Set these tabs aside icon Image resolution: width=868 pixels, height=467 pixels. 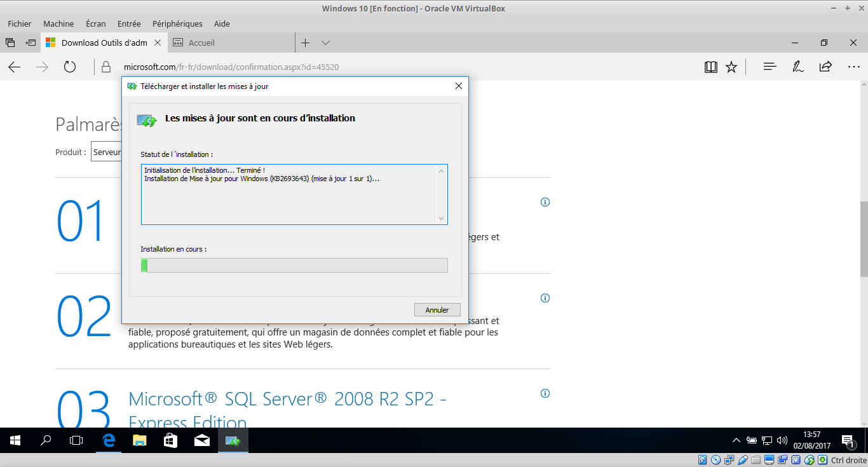pos(31,43)
